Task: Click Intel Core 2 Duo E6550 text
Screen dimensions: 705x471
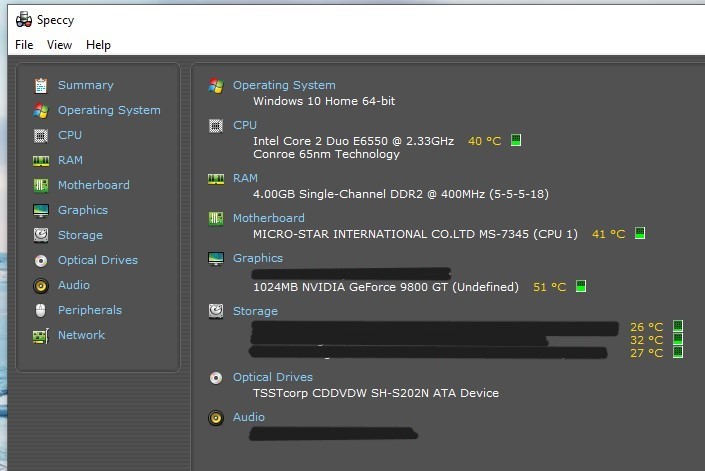Action: coord(353,141)
